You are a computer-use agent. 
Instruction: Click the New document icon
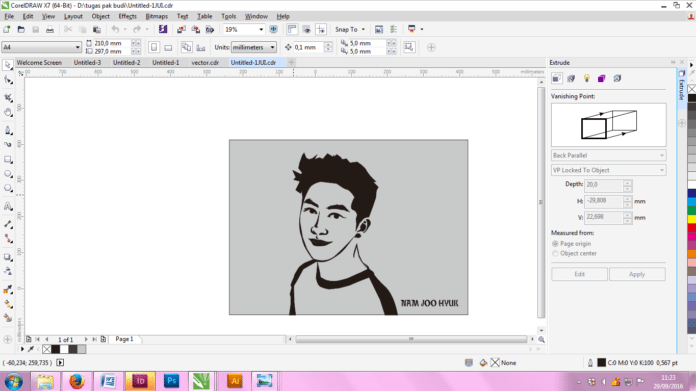tap(7, 29)
